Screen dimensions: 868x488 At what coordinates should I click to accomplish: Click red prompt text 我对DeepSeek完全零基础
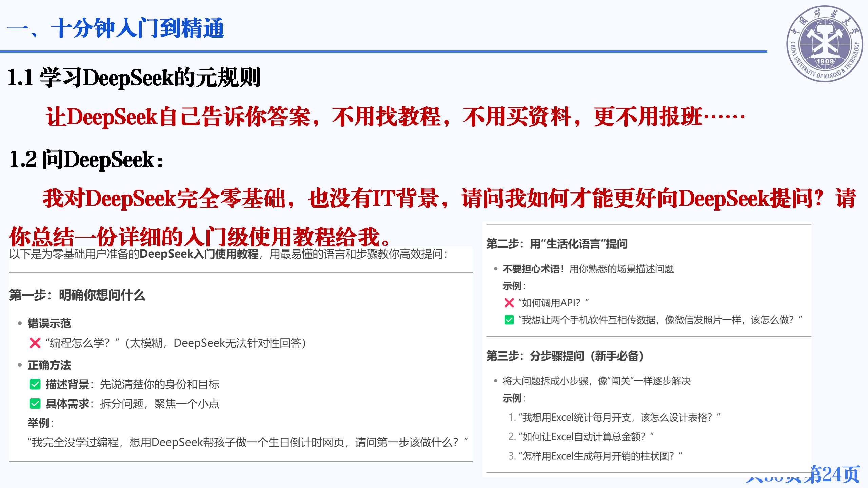pos(449,198)
